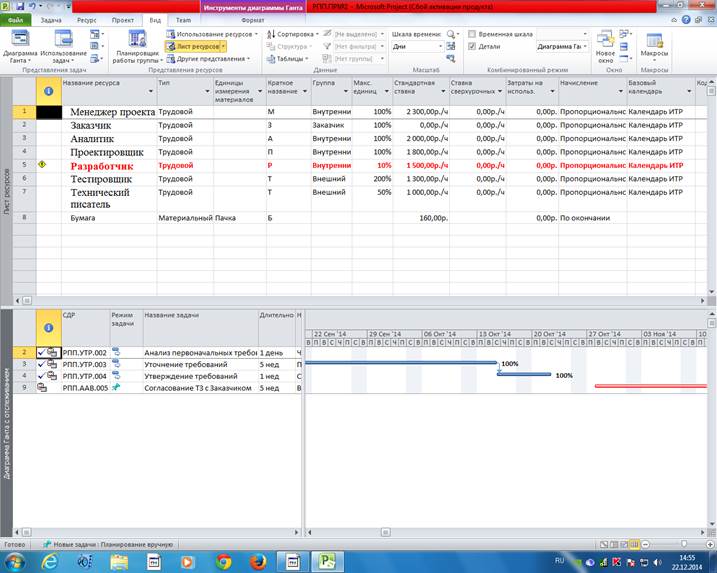Select Использование ресурсов view
Image resolution: width=717 pixels, height=573 pixels.
tap(212, 34)
